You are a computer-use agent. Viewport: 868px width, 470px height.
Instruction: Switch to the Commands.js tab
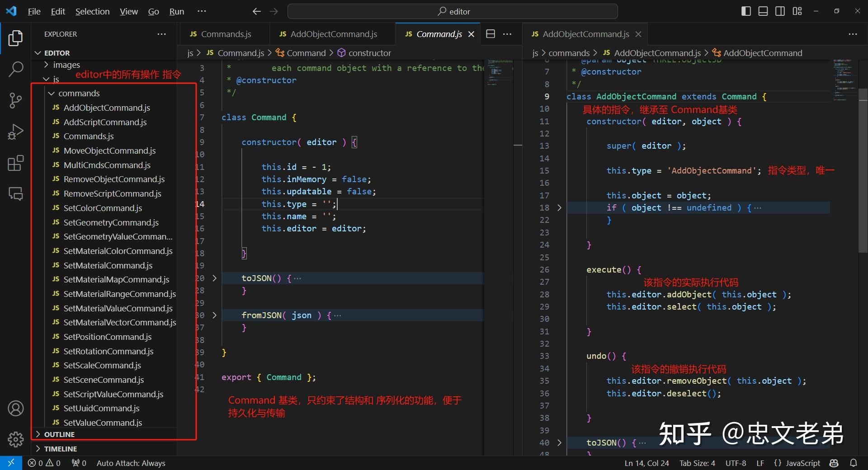coord(226,34)
